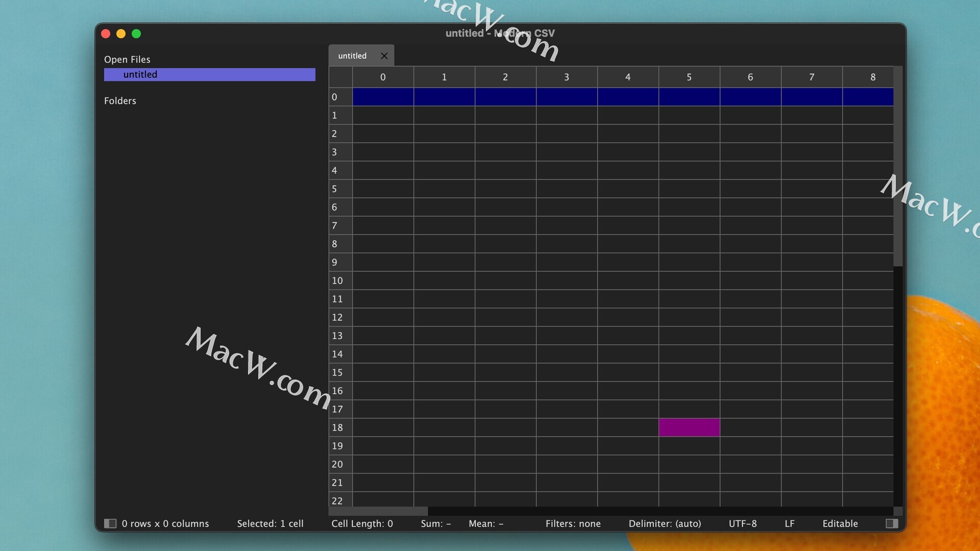Select column header 4
The height and width of the screenshot is (551, 980).
tap(628, 77)
